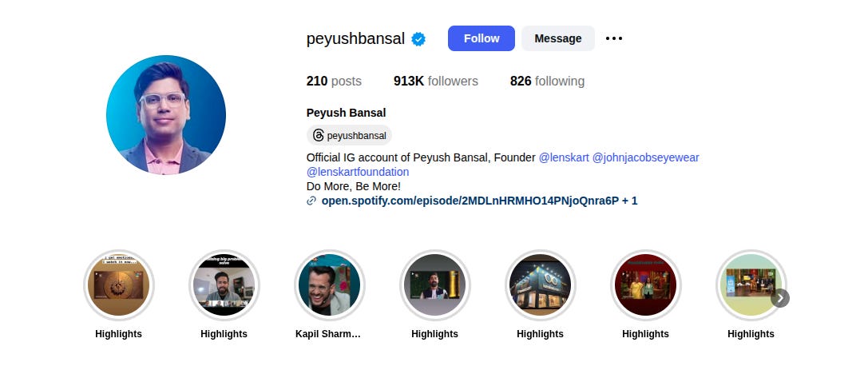868x382 pixels.
Task: Follow the peyushbansal account
Action: pos(482,38)
